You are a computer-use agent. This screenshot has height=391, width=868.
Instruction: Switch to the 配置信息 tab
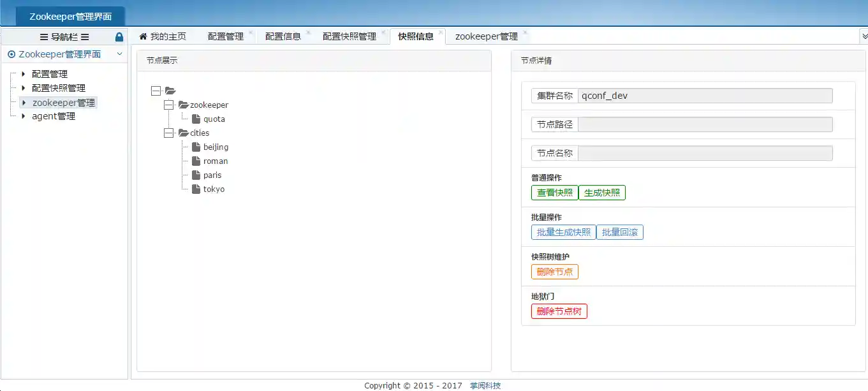coord(285,36)
